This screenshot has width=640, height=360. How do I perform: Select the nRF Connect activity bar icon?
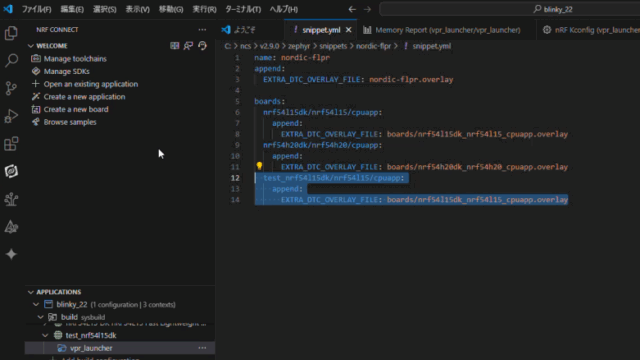[11, 171]
